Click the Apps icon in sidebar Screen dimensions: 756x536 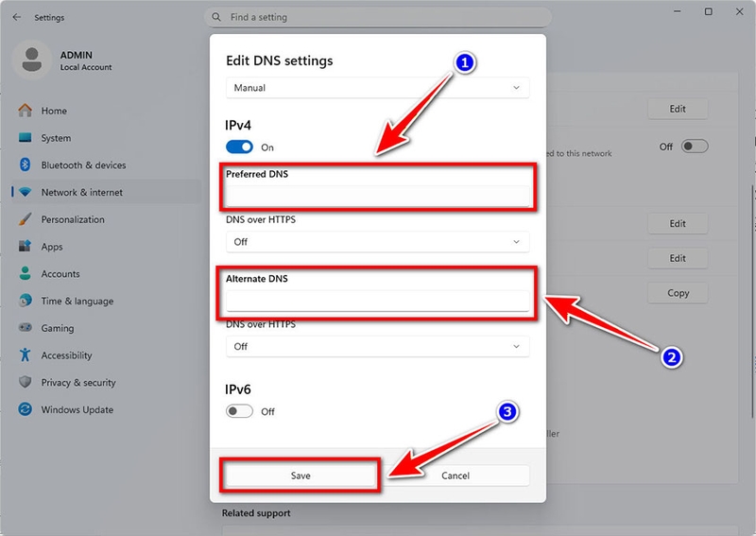tap(26, 247)
